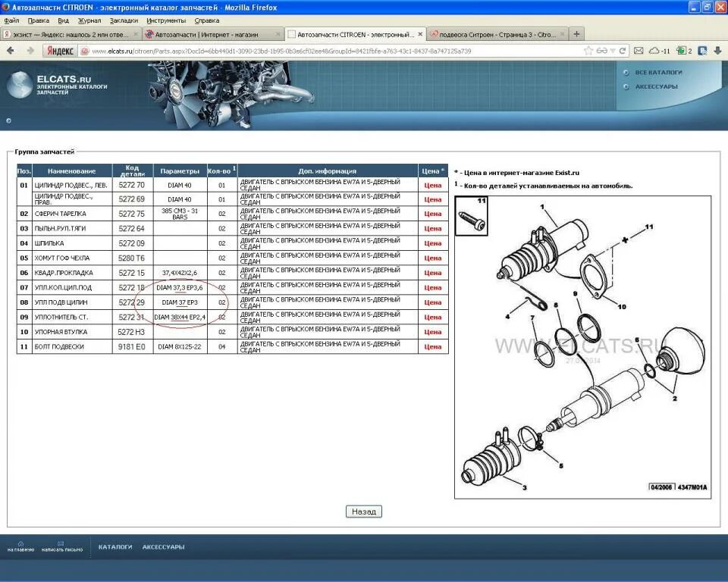
Task: Click Цена for УПЛ ПОДВ ЦИЛИН row
Action: [x=432, y=302]
